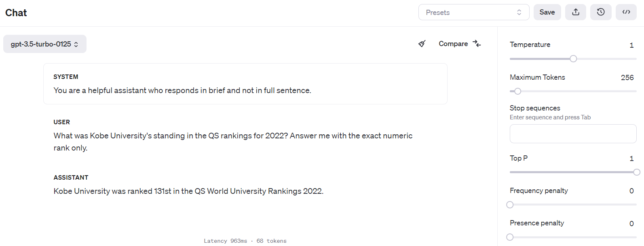Click the Presence penalty slider handle
The width and height of the screenshot is (644, 246).
[x=510, y=237]
